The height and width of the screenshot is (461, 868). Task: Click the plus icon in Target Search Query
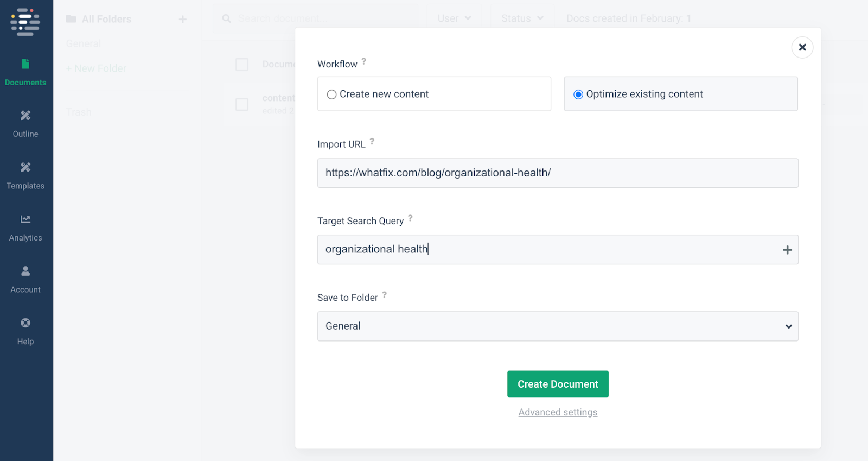[x=787, y=250]
